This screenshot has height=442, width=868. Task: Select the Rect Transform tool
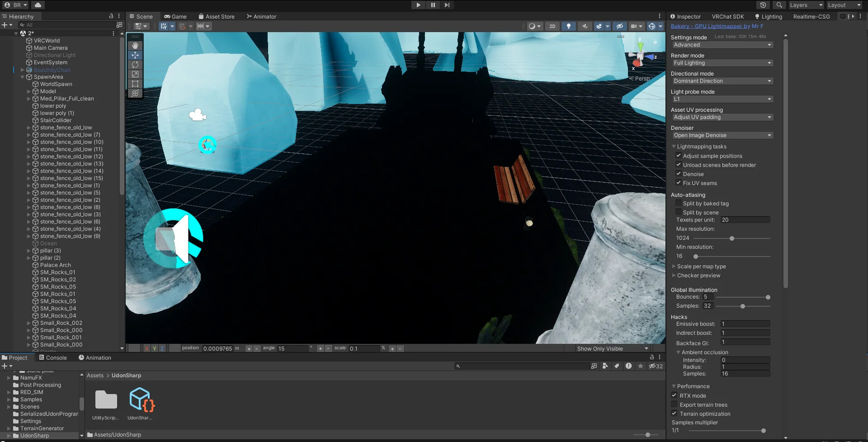tap(135, 83)
